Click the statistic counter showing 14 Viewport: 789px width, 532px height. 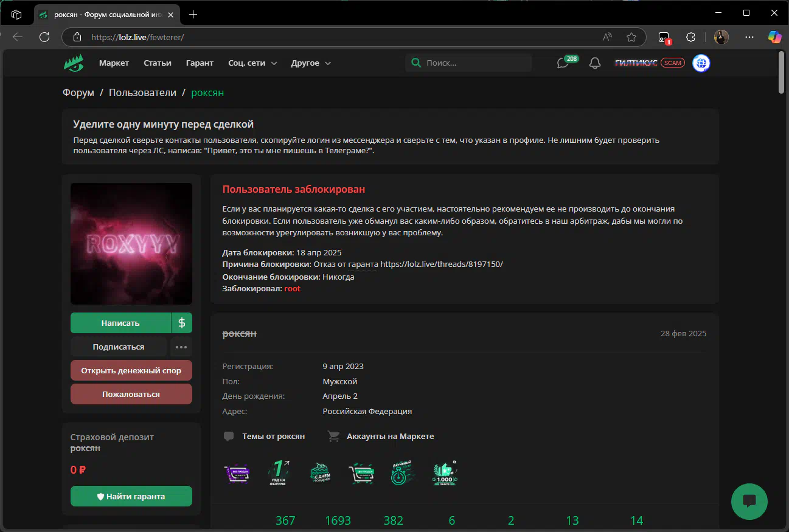[636, 520]
